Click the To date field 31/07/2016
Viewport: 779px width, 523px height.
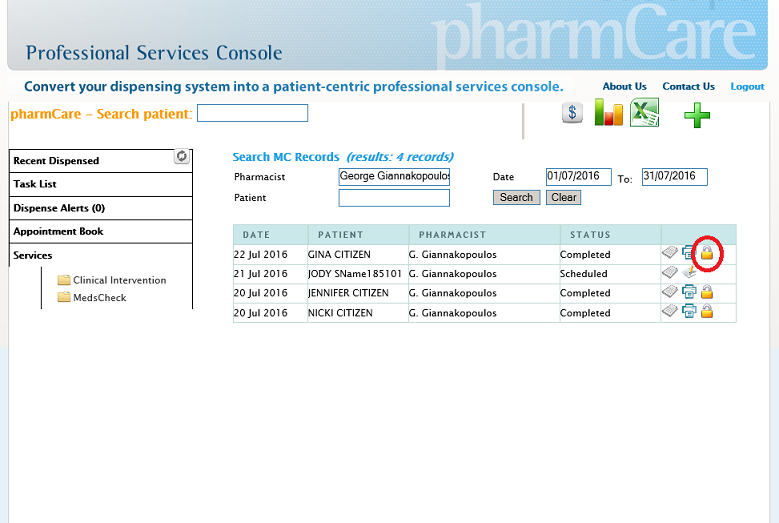tap(675, 176)
